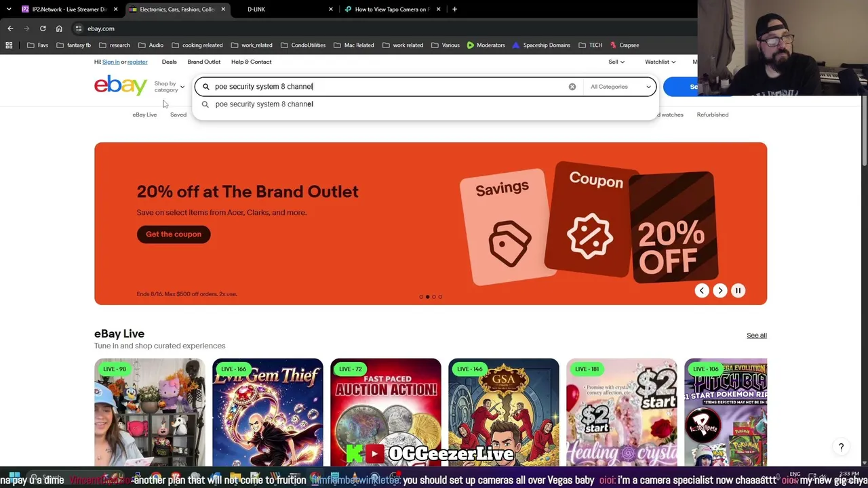Open the GSA live stream thumbnail
The height and width of the screenshot is (488, 868).
tap(504, 412)
